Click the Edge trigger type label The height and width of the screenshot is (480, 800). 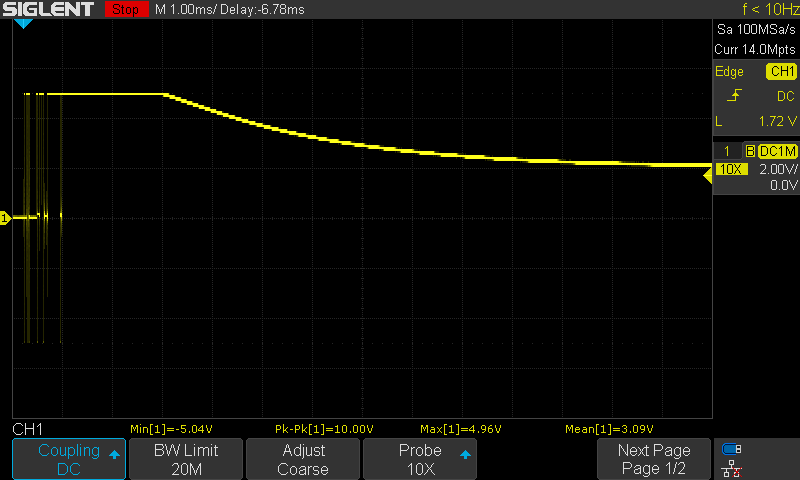[729, 71]
